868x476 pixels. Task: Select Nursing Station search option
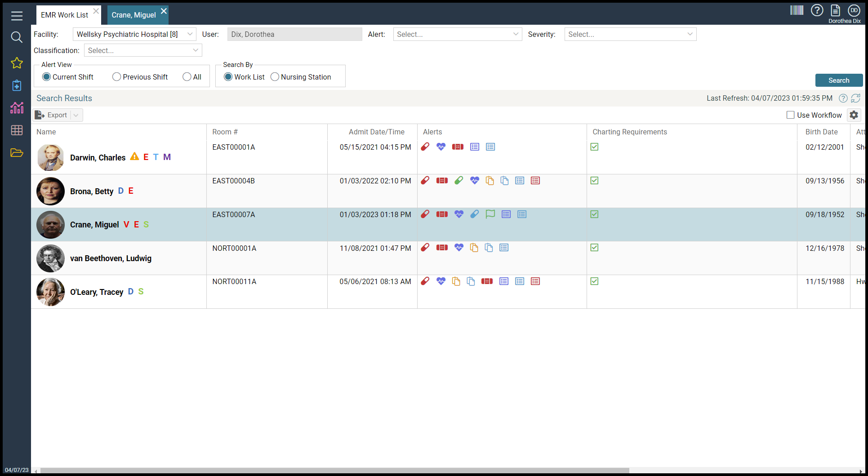point(275,77)
